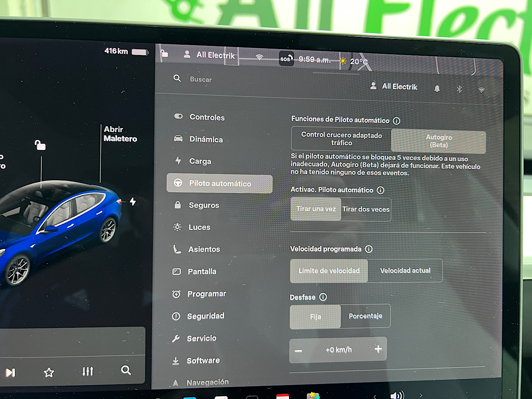Open All Electrik profile in settings header
532x399 pixels.
[394, 86]
